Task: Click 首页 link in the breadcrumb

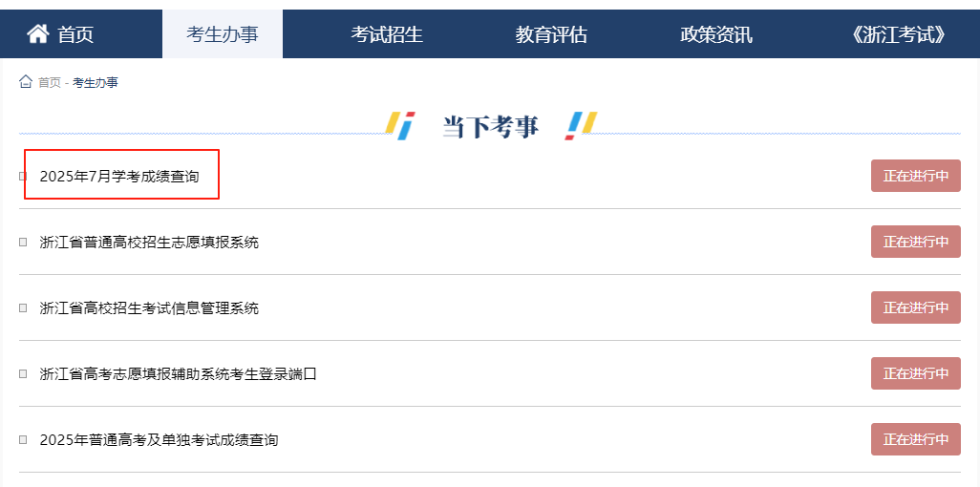Action: [x=50, y=82]
